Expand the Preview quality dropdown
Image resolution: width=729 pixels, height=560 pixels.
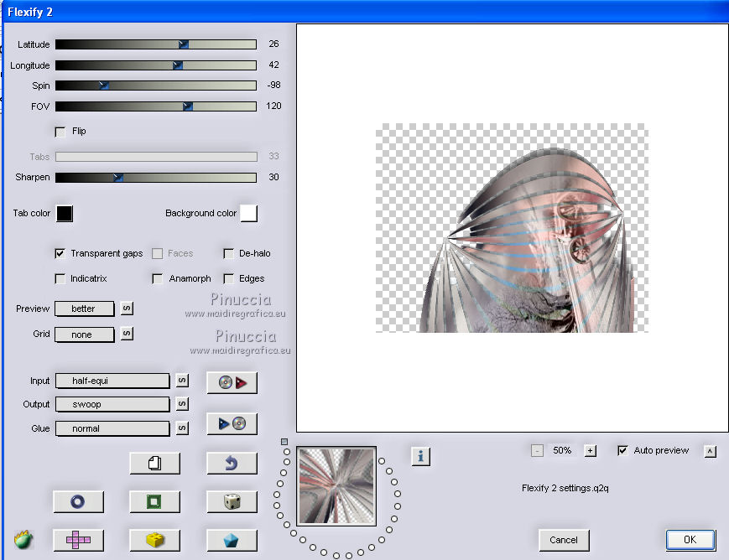(x=85, y=309)
